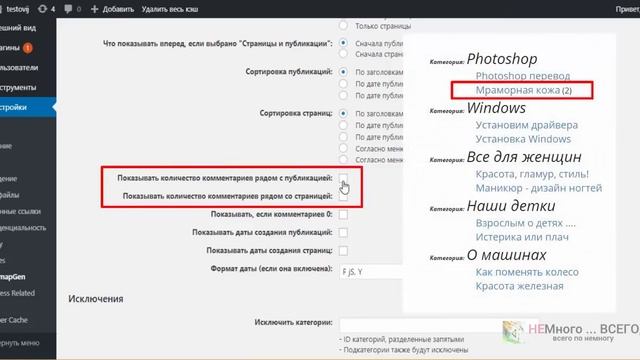Click the Исключения section heading
Image resolution: width=640 pixels, height=360 pixels.
click(x=96, y=299)
